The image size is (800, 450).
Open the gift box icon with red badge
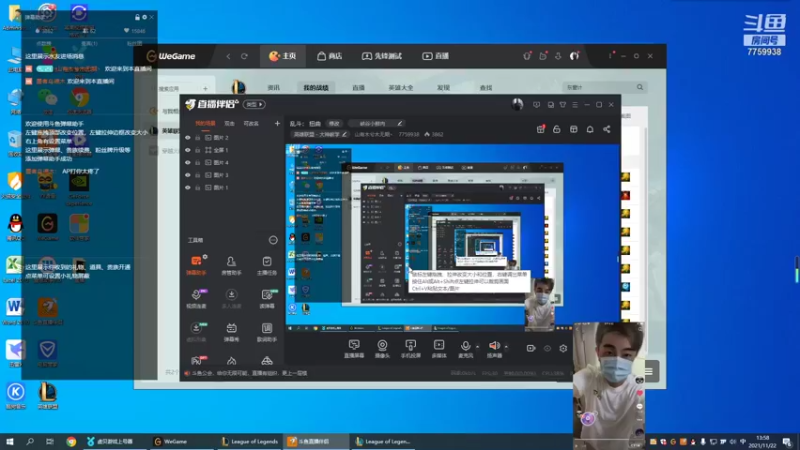click(x=540, y=129)
